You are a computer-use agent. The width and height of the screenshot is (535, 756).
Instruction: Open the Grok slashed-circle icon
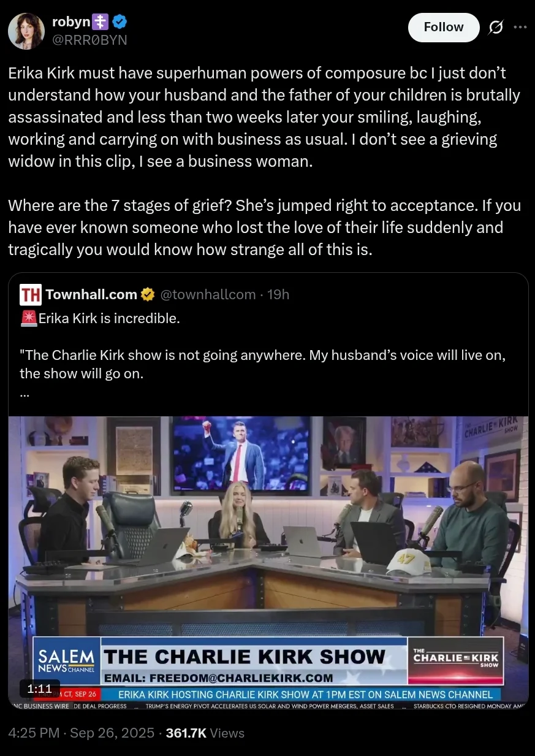point(495,27)
